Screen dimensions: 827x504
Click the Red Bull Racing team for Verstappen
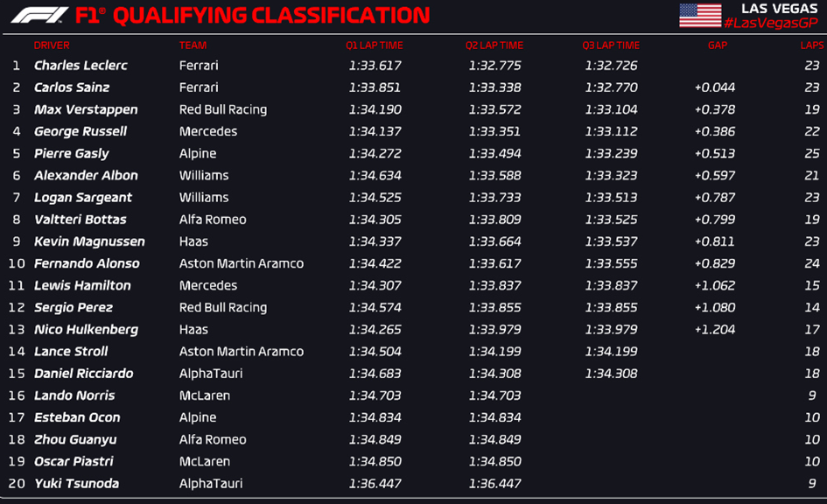tap(223, 109)
